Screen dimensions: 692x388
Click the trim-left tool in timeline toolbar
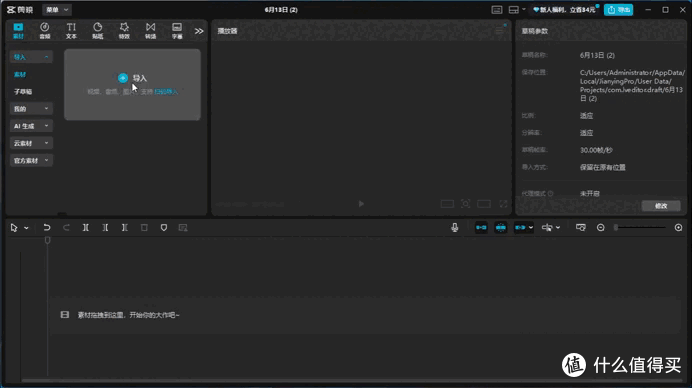[x=105, y=227]
